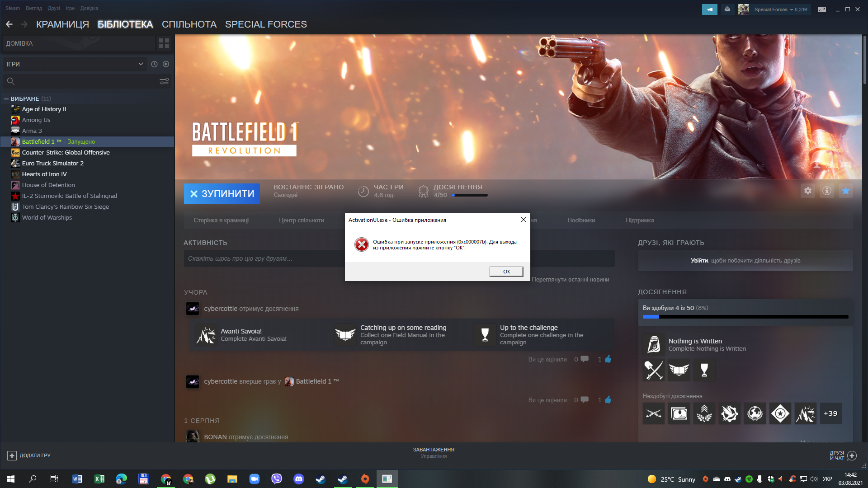The width and height of the screenshot is (868, 488).
Task: Open Steam notifications envelope icon
Action: point(727,9)
